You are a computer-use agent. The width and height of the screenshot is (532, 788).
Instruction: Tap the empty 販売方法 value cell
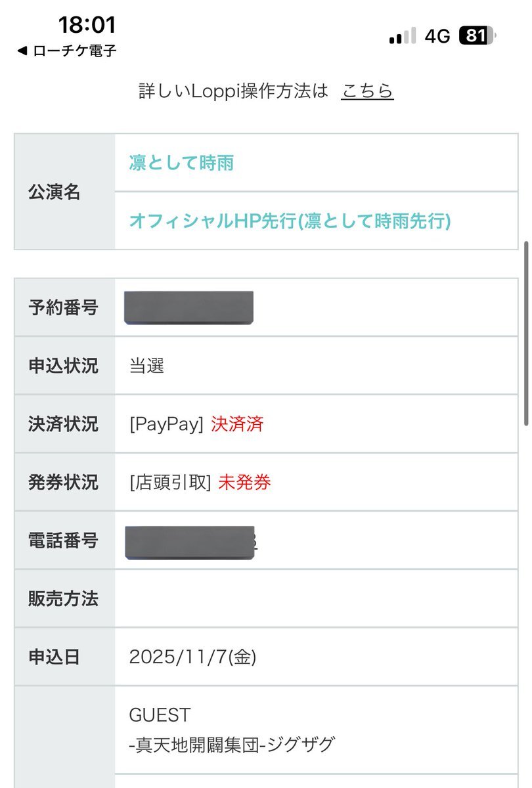[316, 599]
